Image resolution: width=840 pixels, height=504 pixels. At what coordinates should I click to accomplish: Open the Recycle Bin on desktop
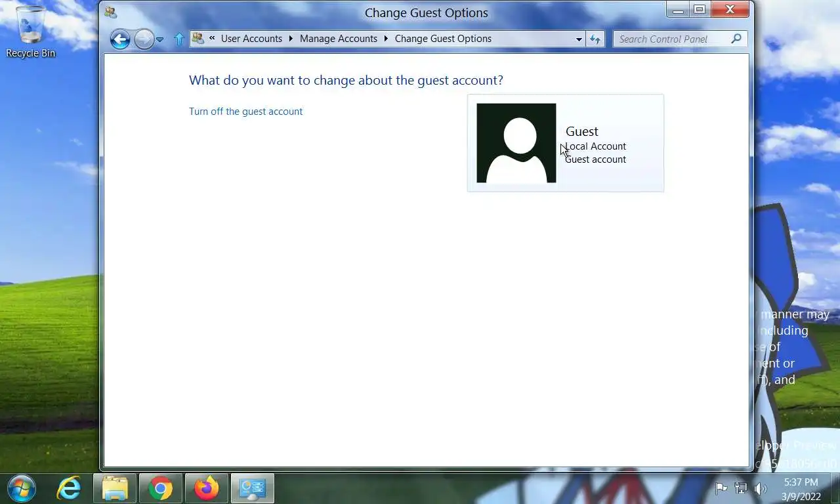click(31, 33)
